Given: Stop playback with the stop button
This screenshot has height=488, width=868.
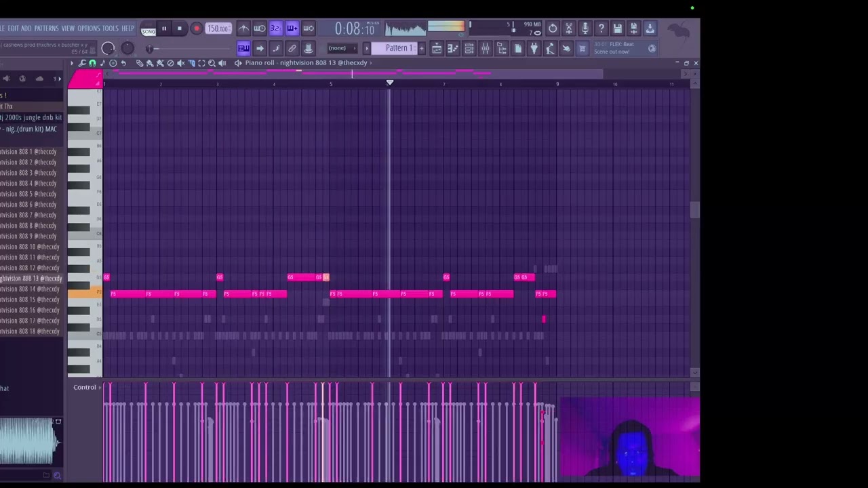Looking at the screenshot, I should point(180,28).
